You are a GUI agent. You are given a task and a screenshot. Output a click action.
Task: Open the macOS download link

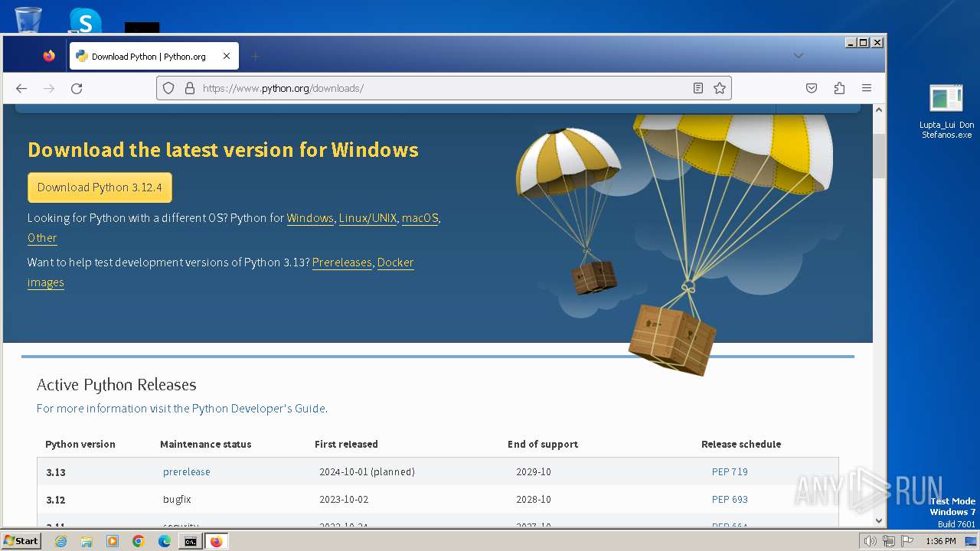click(420, 218)
